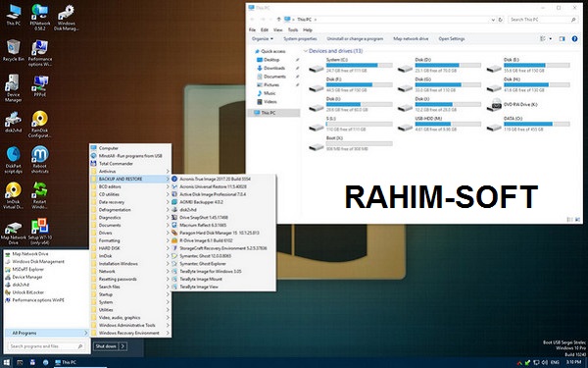The height and width of the screenshot is (368, 588).
Task: Collapse the Devices and drives group
Action: pyautogui.click(x=306, y=51)
